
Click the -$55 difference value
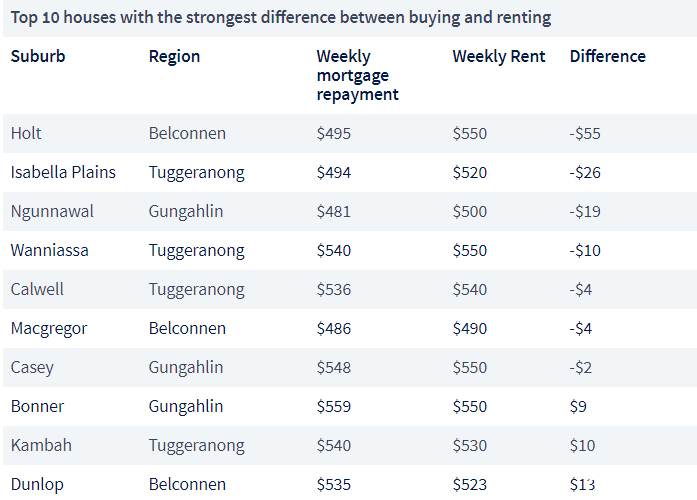point(585,133)
